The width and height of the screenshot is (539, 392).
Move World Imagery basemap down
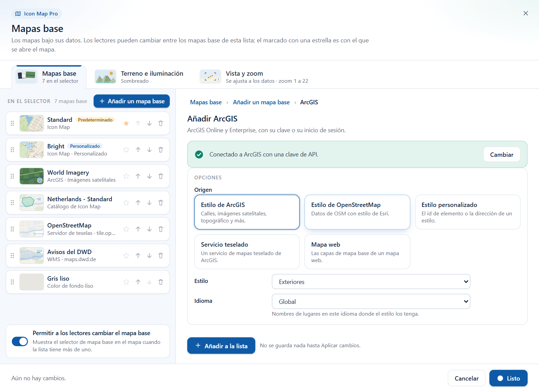coord(149,176)
